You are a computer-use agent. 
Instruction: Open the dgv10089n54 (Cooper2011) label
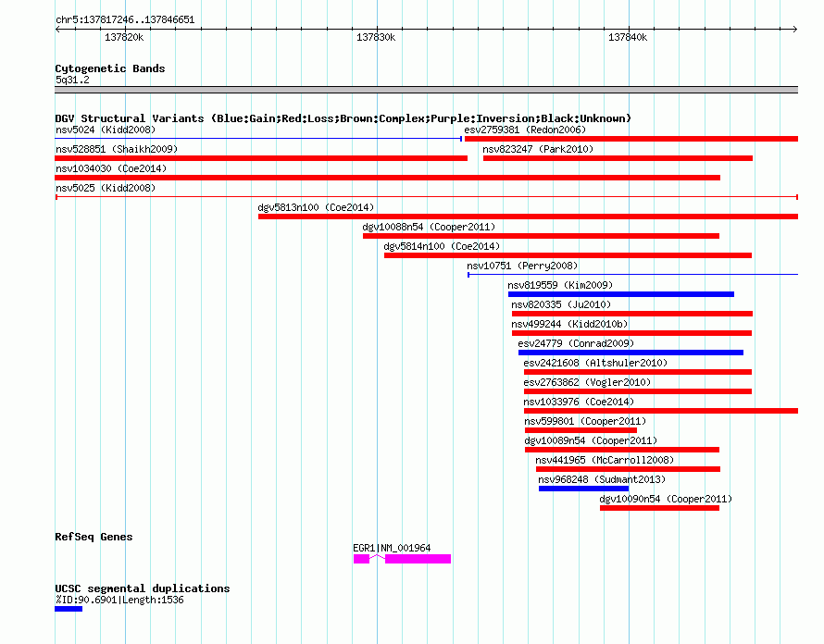(591, 440)
